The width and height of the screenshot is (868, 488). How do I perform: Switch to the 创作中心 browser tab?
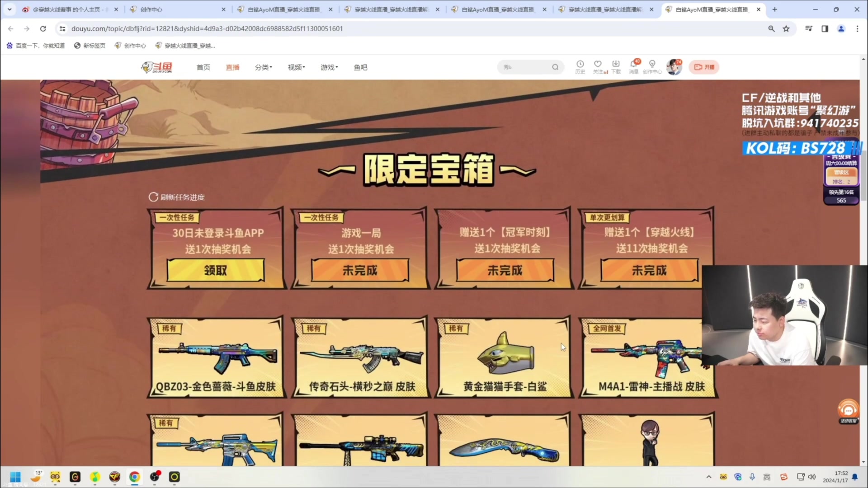(177, 9)
